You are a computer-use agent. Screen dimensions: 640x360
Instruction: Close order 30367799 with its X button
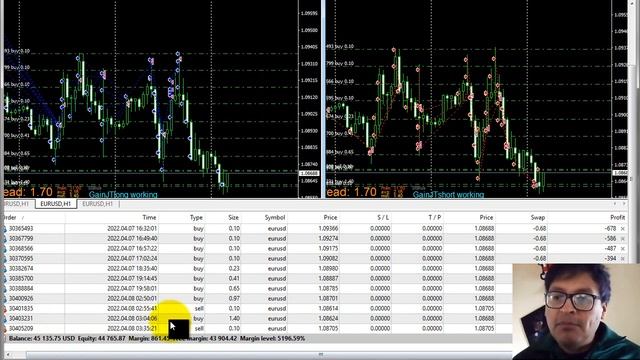[x=622, y=238]
